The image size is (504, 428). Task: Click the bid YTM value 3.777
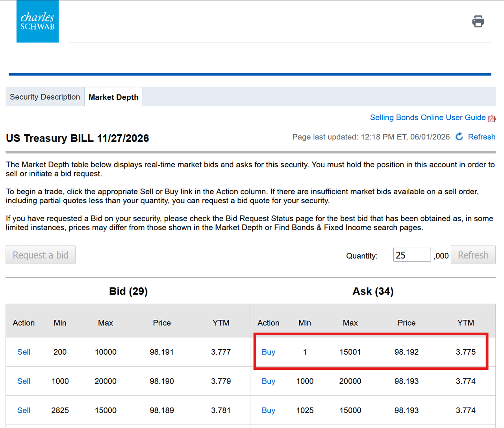[x=221, y=352]
